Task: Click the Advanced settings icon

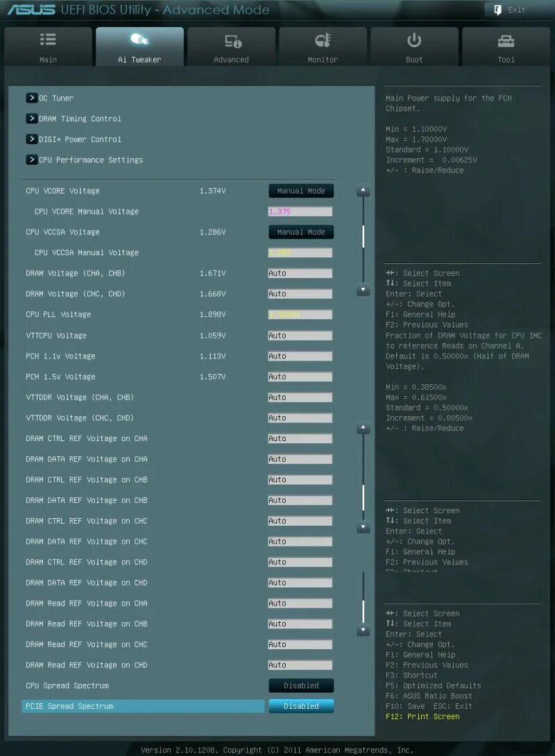Action: coord(233,42)
